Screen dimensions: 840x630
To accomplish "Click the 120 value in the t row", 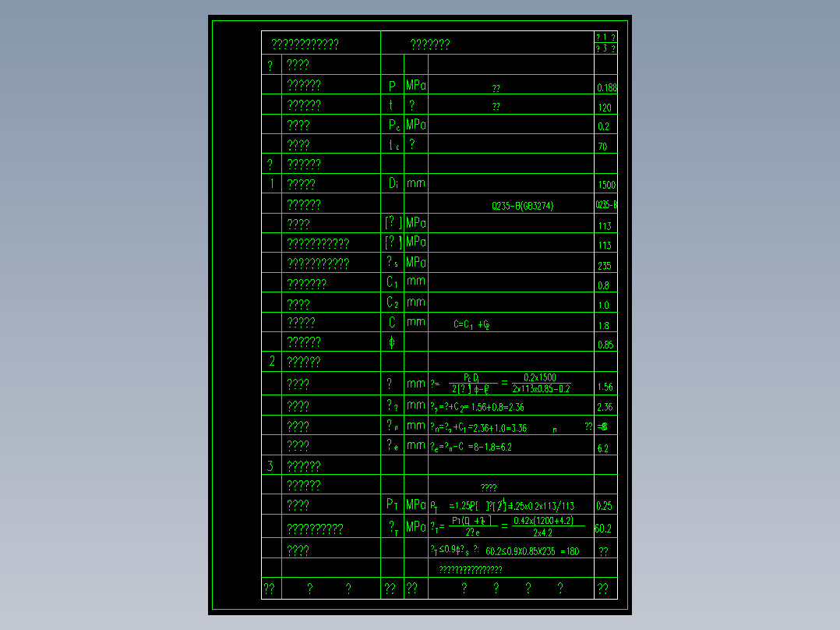I will pyautogui.click(x=605, y=108).
